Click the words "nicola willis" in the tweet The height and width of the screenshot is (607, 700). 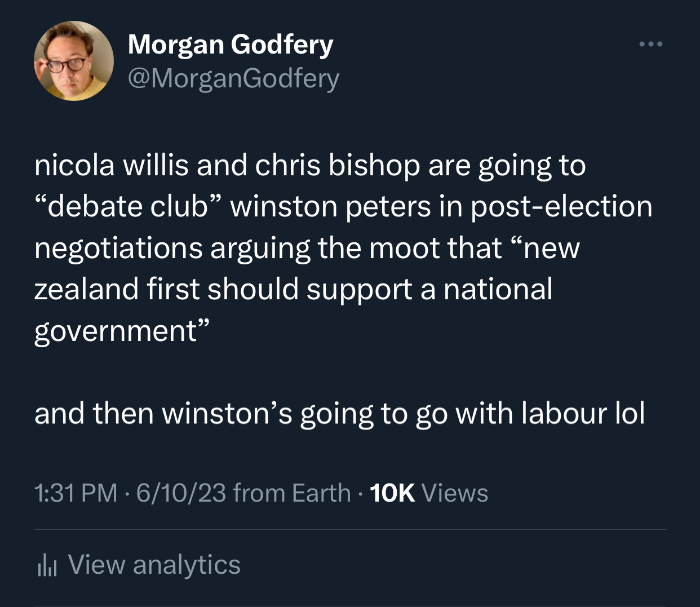111,166
